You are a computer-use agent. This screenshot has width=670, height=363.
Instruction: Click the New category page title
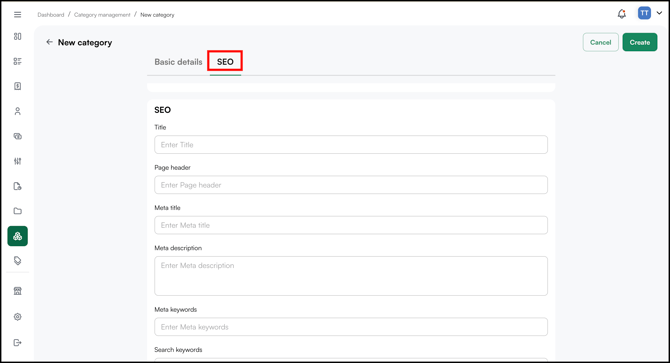[x=85, y=43]
